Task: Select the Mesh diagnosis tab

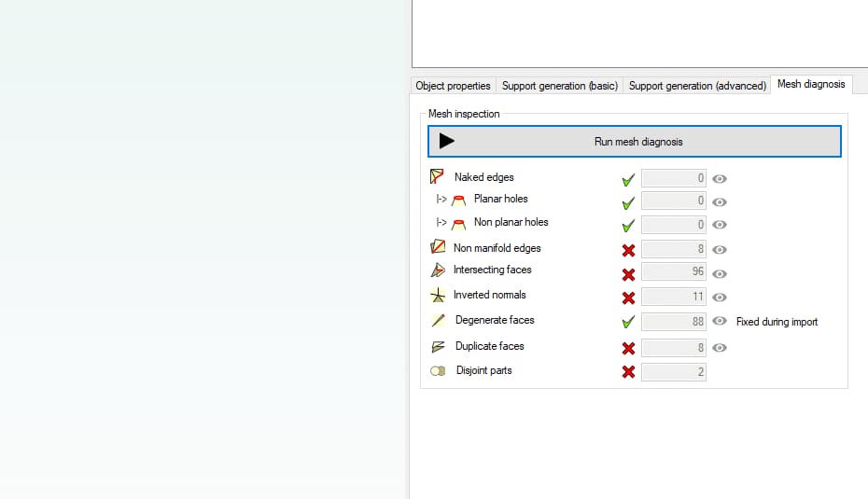Action: [x=811, y=84]
